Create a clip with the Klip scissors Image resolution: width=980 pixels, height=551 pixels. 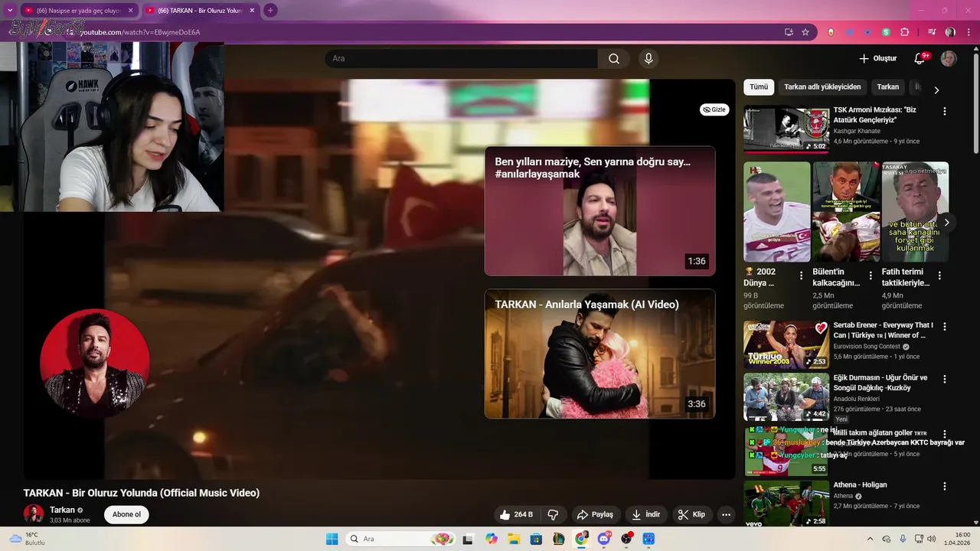click(x=691, y=514)
